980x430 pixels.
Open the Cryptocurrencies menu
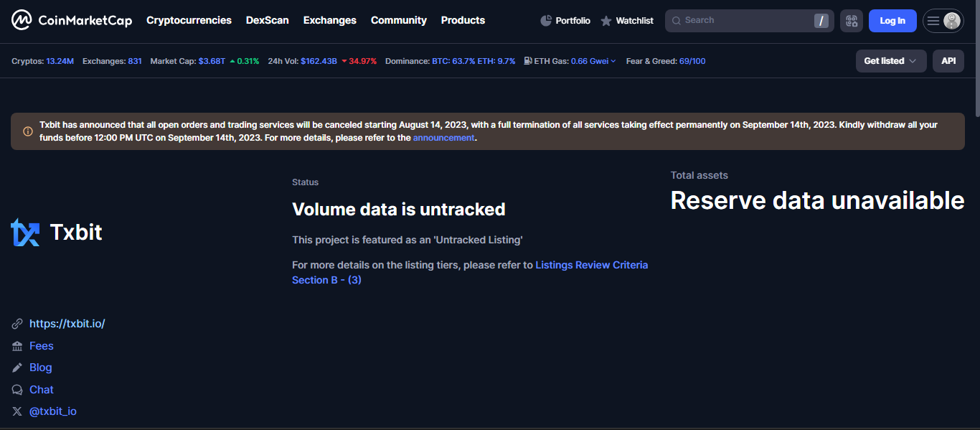pyautogui.click(x=189, y=20)
